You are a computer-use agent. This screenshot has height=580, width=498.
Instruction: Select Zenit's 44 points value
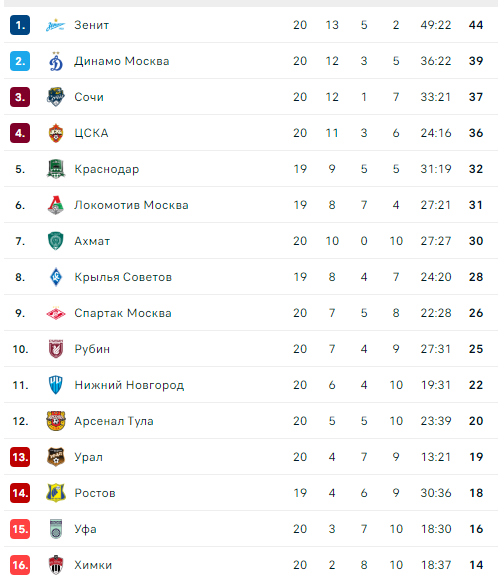(x=476, y=25)
